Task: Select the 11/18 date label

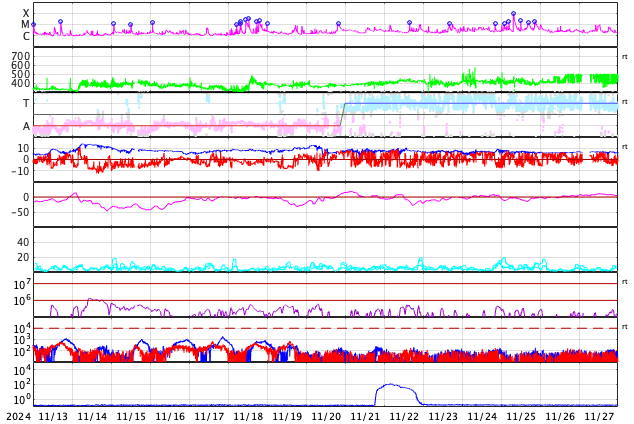Action: 248,416
